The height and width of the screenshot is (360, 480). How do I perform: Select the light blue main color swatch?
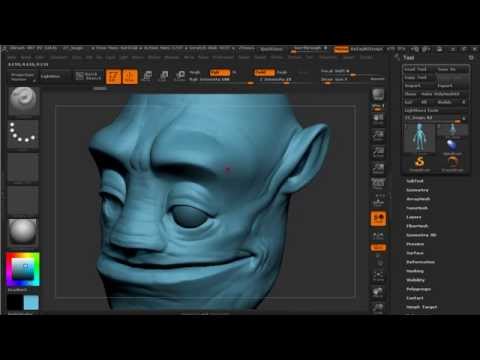point(31,302)
